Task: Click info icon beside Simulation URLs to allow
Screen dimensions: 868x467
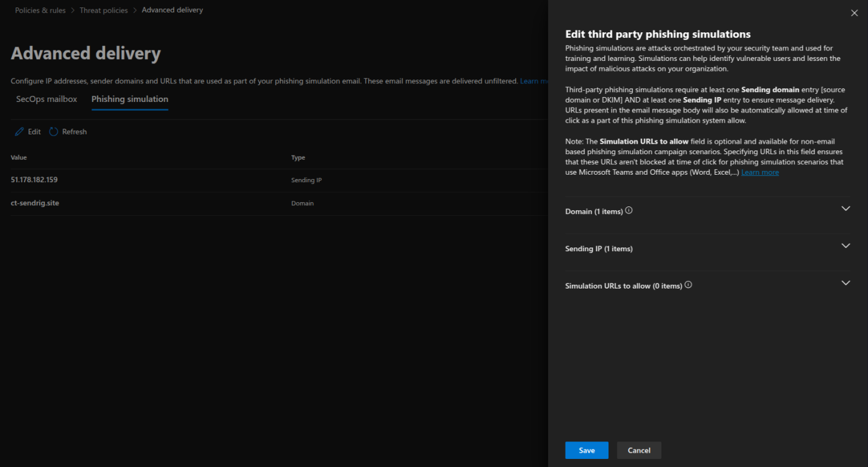Action: click(x=688, y=285)
